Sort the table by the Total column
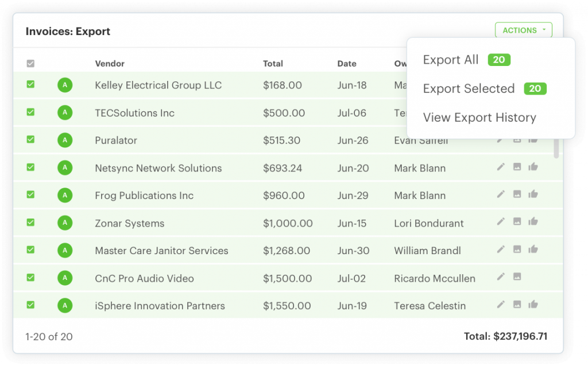 click(x=273, y=64)
